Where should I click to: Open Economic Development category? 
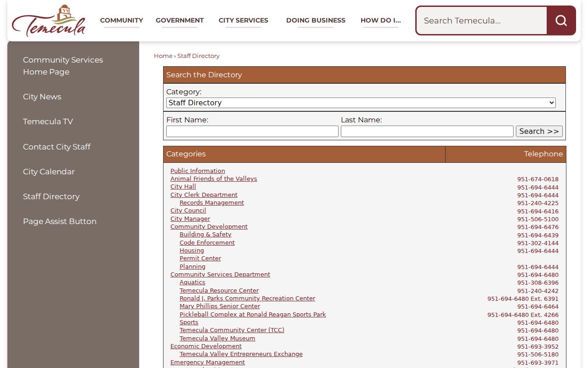pyautogui.click(x=206, y=346)
